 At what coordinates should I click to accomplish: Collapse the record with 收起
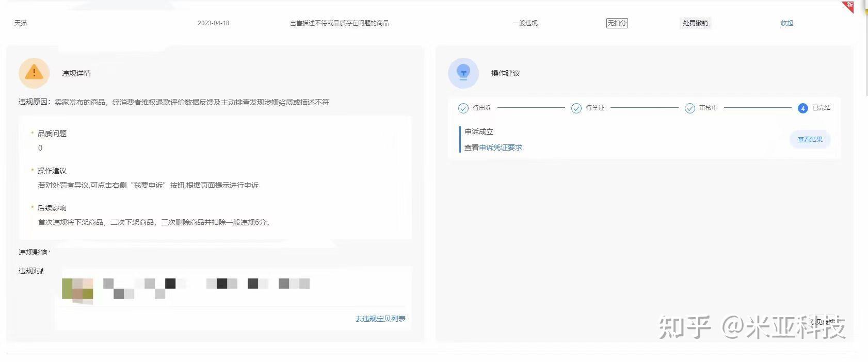click(786, 23)
